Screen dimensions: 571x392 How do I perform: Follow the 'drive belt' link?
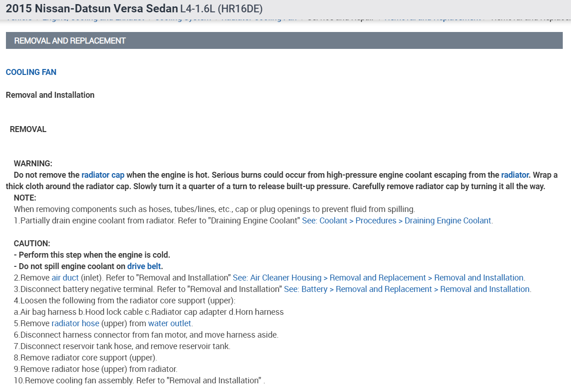tap(144, 266)
